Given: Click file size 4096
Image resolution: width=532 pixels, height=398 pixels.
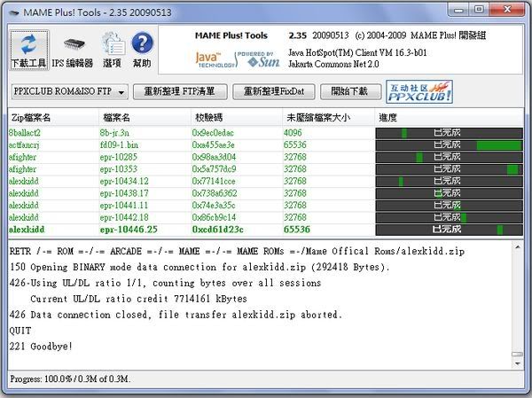Looking at the screenshot, I should point(293,133).
